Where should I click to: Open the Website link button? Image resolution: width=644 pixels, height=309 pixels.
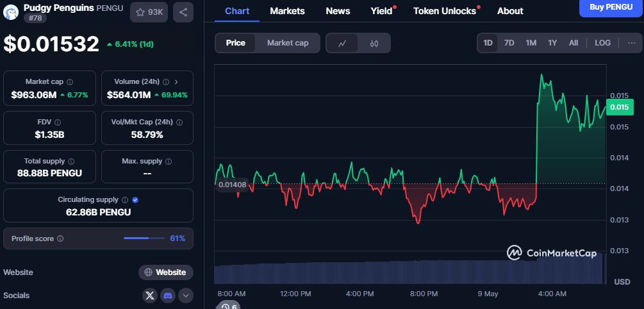pyautogui.click(x=166, y=272)
